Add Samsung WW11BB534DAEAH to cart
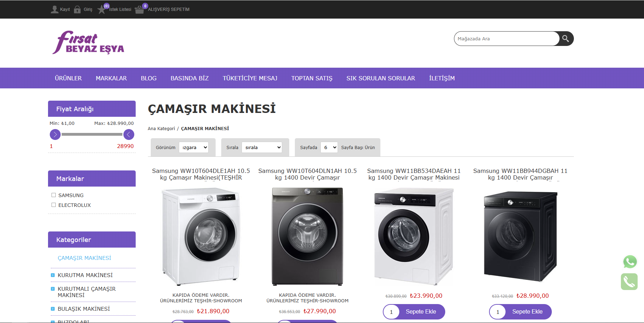This screenshot has width=644, height=323. click(421, 312)
